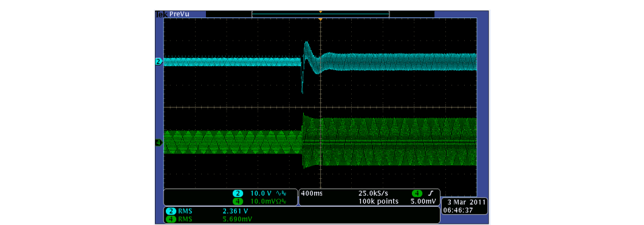
Task: Click the ohm termination icon for channel 4
Action: 278,201
